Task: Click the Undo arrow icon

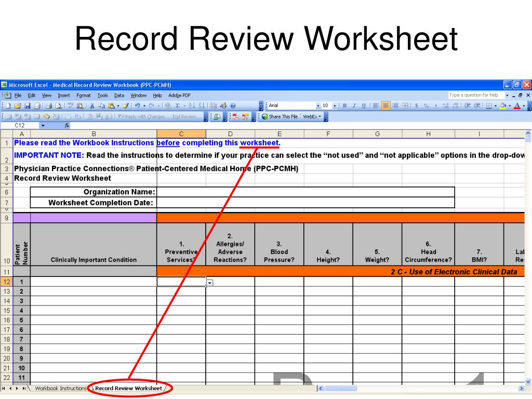Action: tap(137, 106)
